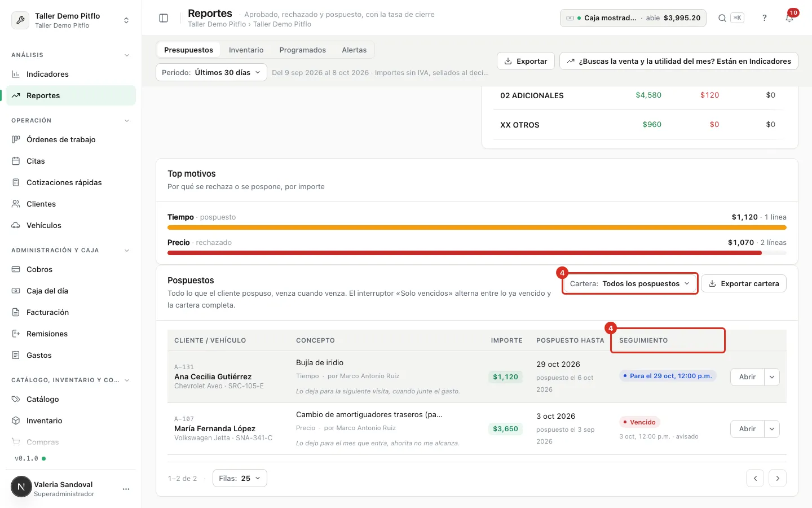Switch to the Alertas tab
The image size is (812, 508).
[354, 50]
